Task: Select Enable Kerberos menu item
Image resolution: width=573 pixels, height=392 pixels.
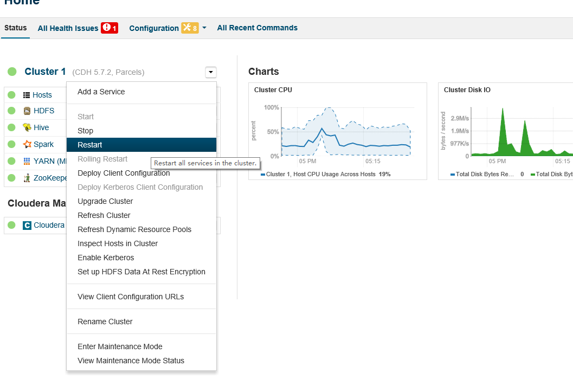Action: 141,258
